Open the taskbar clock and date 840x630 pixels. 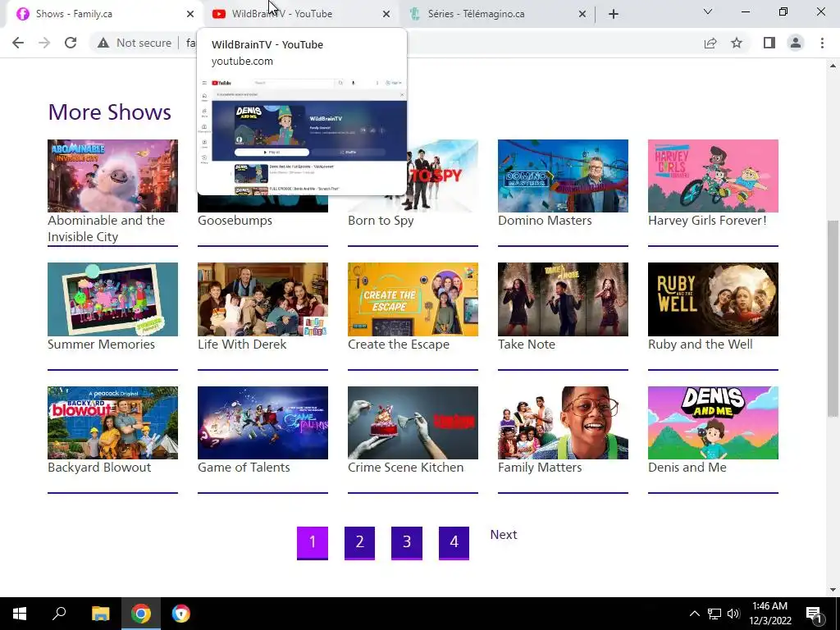pyautogui.click(x=769, y=614)
